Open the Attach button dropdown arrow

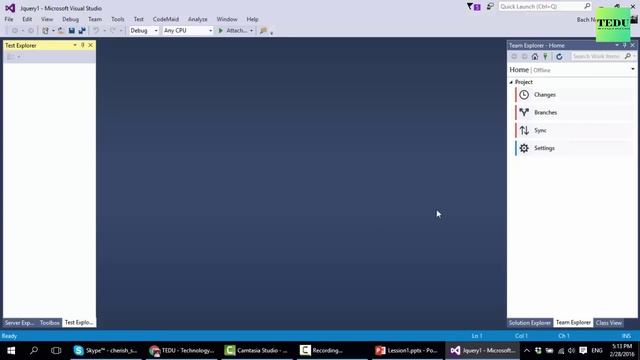(251, 31)
